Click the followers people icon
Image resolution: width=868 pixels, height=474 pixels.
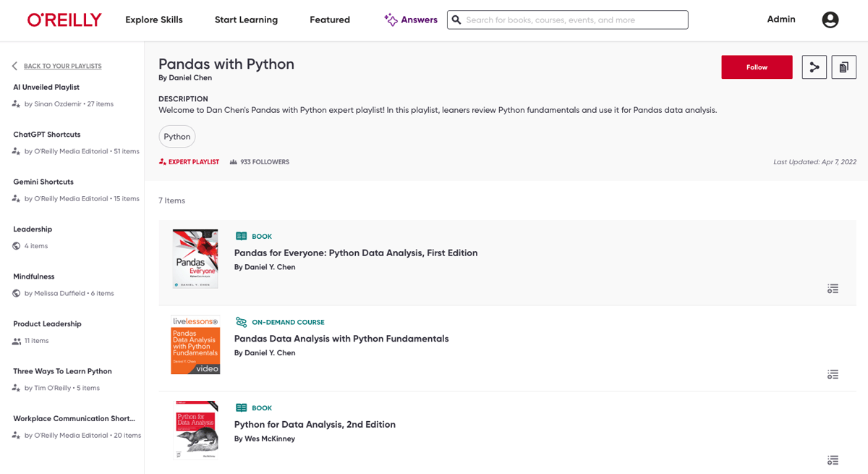234,162
